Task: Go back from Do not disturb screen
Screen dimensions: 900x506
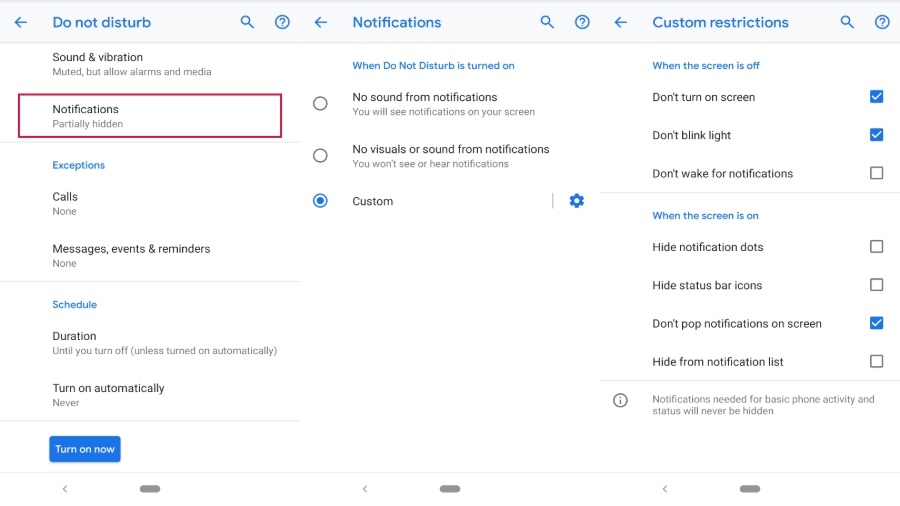Action: [21, 22]
